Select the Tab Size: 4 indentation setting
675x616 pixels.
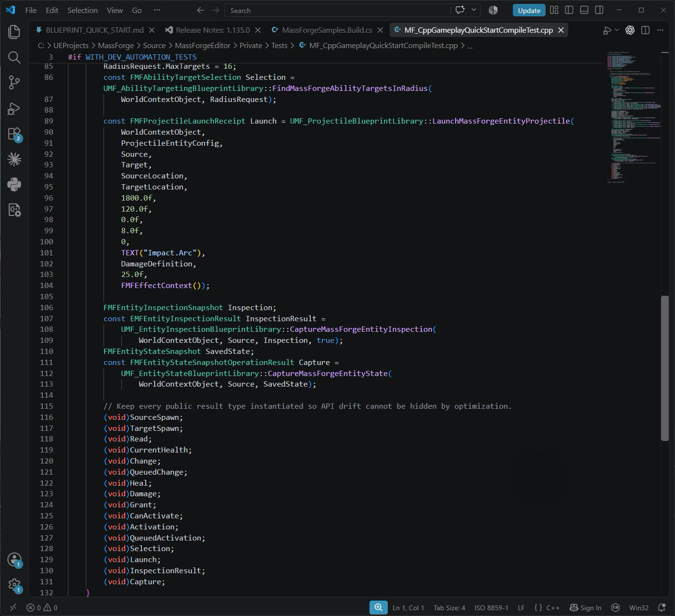[x=449, y=607]
